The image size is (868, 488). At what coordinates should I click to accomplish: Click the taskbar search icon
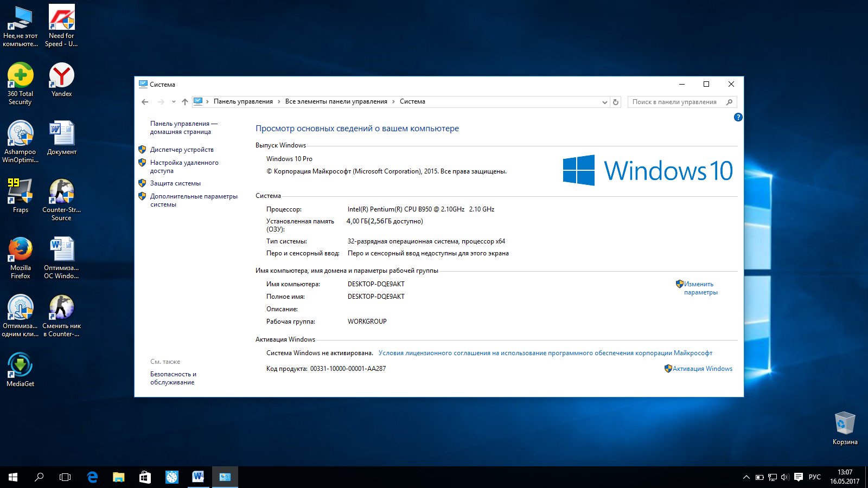39,477
